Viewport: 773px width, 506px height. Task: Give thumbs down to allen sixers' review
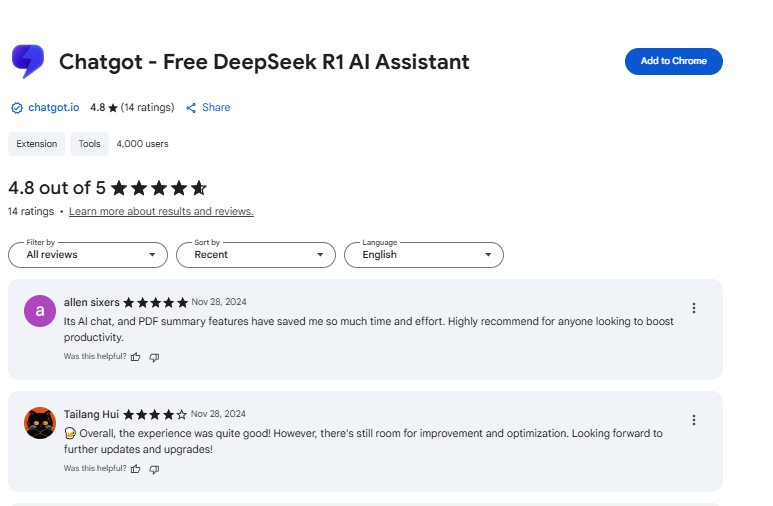pos(154,357)
